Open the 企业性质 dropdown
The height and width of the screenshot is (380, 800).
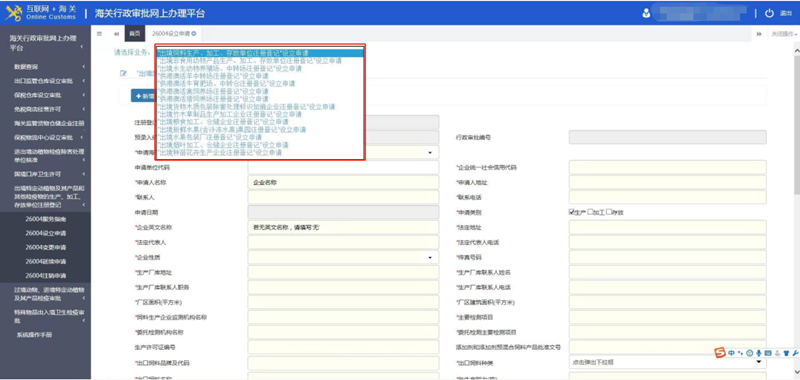tap(343, 257)
